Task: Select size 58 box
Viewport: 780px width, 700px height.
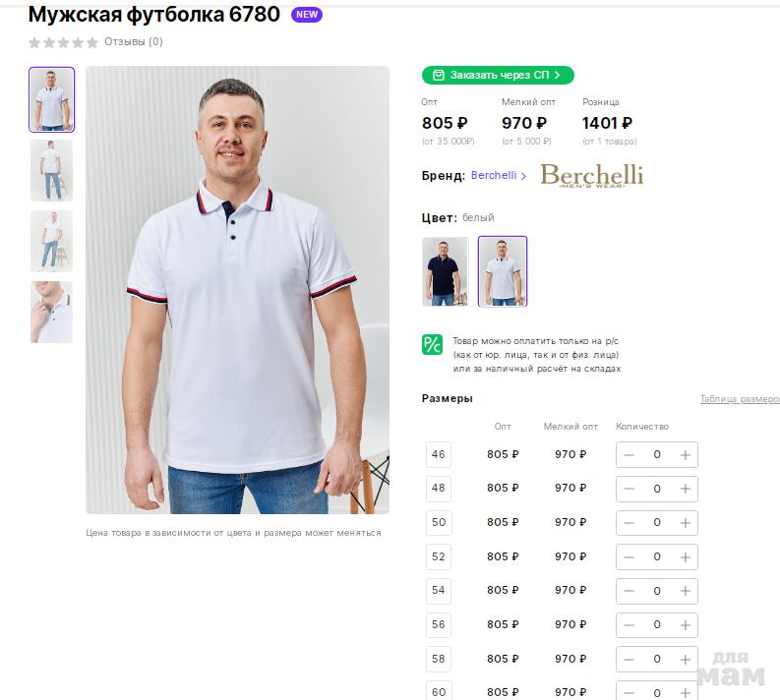Action: coord(439,659)
